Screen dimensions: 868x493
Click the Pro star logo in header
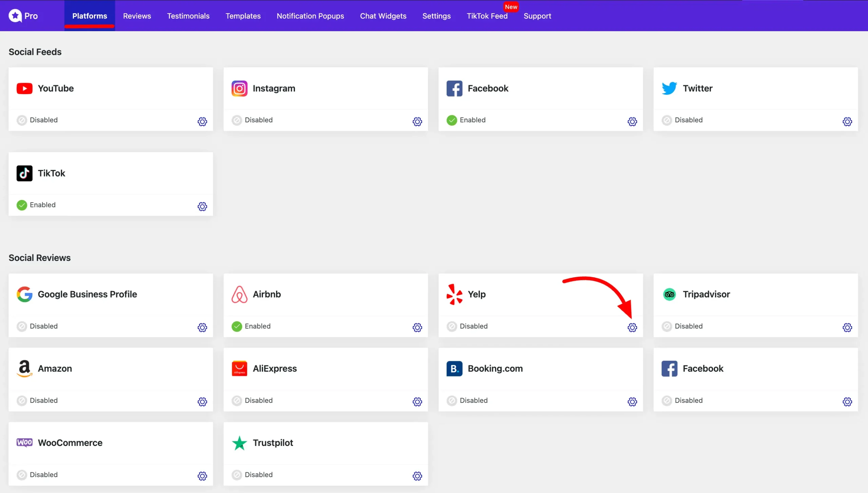15,16
